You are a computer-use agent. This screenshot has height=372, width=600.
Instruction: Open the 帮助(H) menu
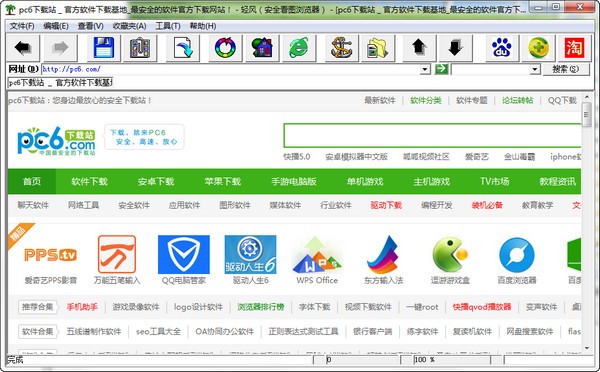[203, 26]
